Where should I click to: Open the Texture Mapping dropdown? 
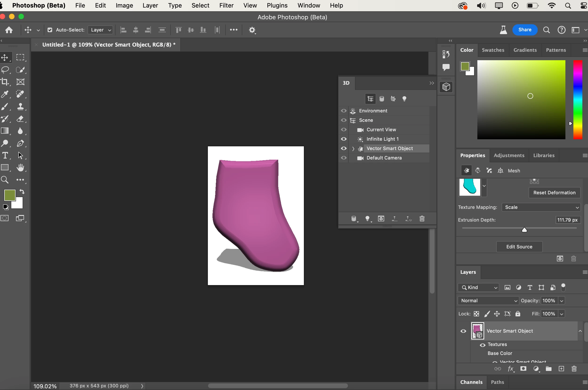(x=541, y=207)
